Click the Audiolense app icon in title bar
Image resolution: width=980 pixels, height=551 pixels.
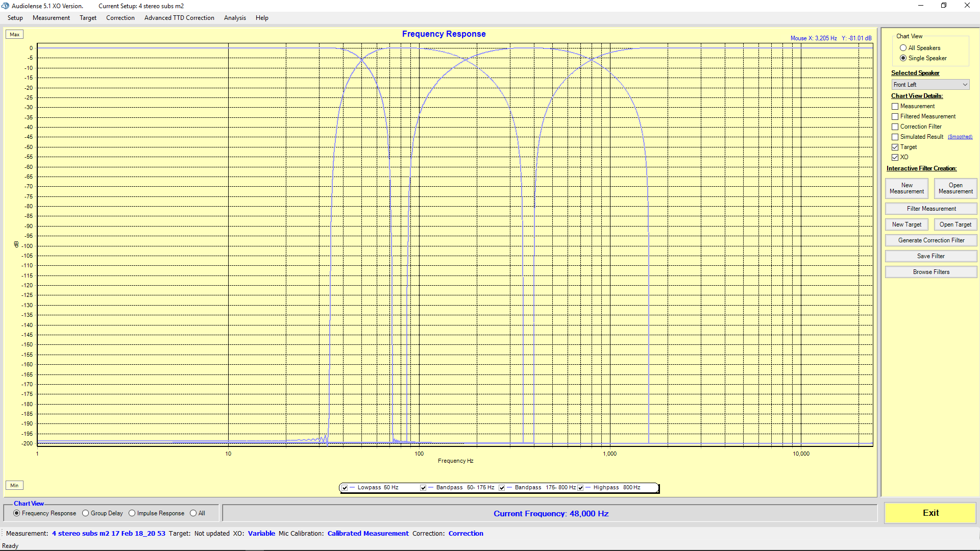[5, 6]
